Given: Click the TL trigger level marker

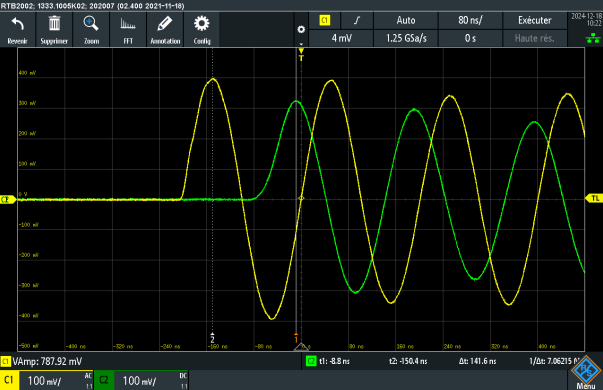Looking at the screenshot, I should 594,198.
